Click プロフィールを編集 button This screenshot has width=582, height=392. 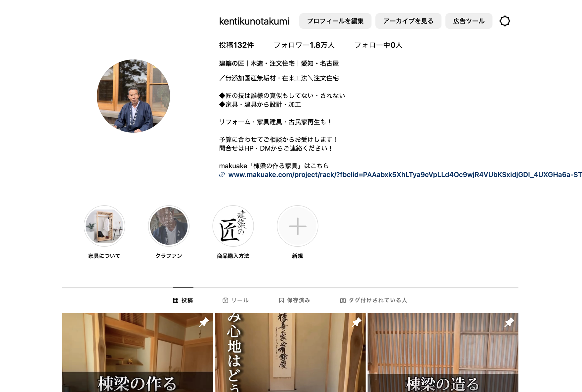coord(335,21)
